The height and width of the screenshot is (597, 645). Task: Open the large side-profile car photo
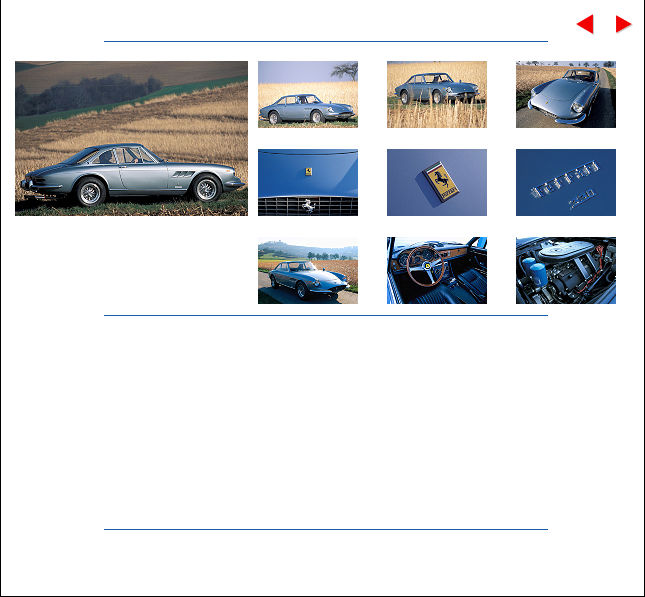[131, 138]
